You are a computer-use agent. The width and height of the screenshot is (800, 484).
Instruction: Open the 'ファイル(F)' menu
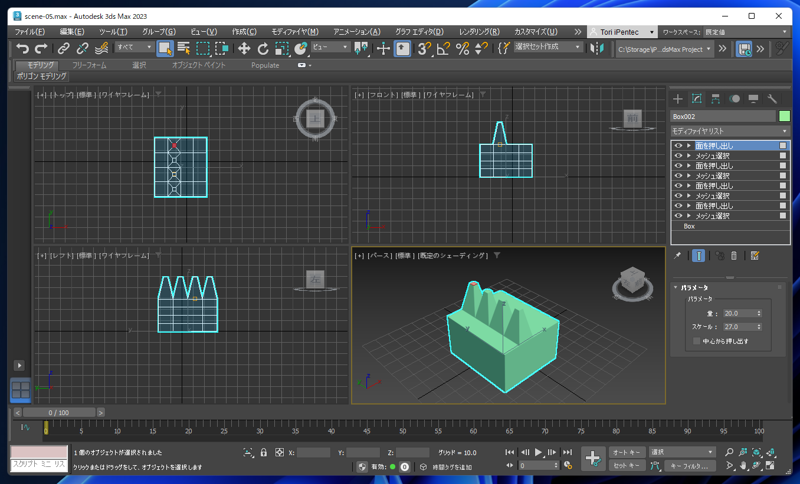pos(30,32)
